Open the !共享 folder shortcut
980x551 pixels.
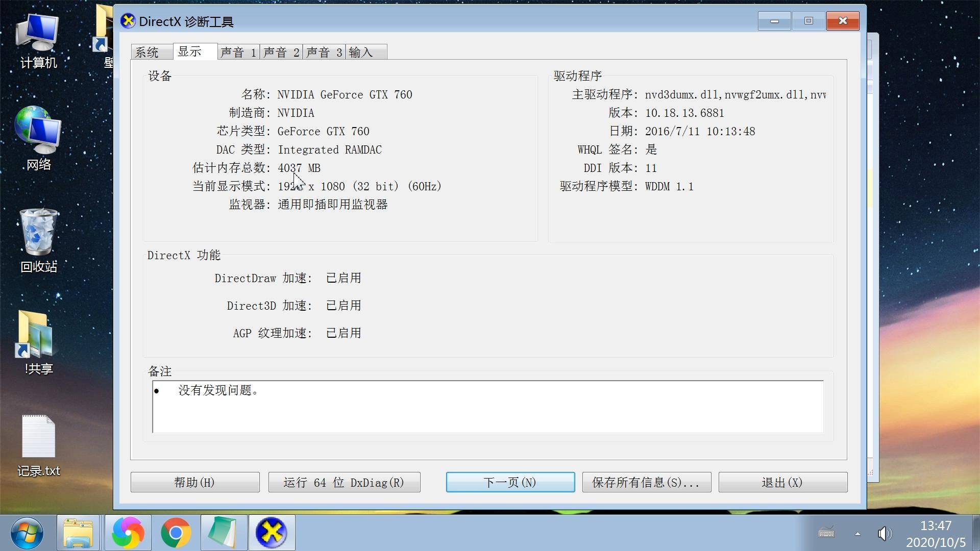[x=38, y=343]
